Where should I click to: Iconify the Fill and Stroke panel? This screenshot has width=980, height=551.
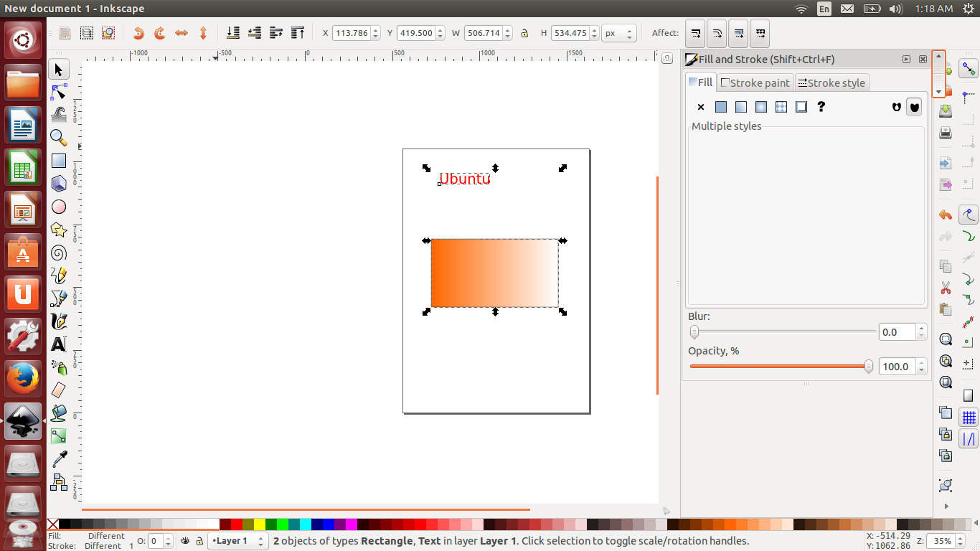point(906,60)
